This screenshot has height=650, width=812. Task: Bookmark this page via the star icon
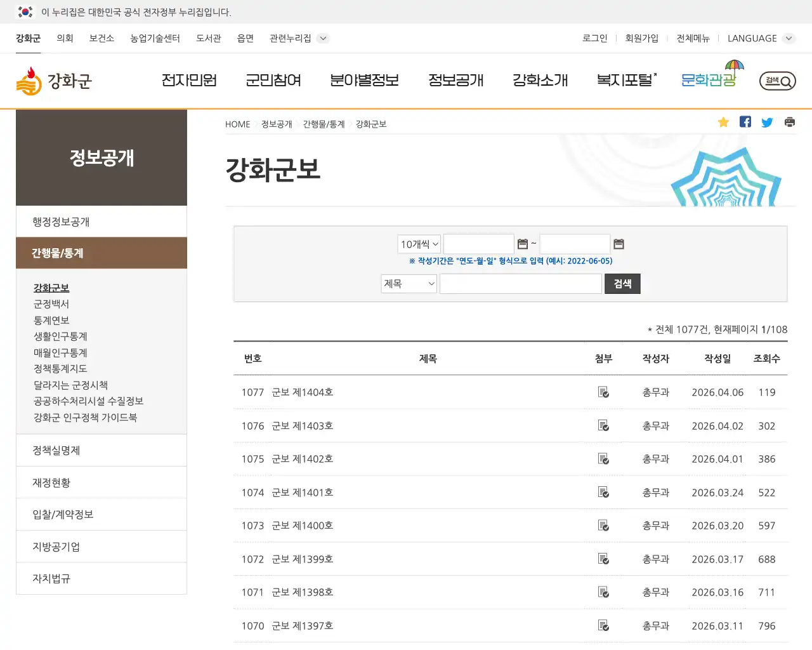pyautogui.click(x=723, y=122)
